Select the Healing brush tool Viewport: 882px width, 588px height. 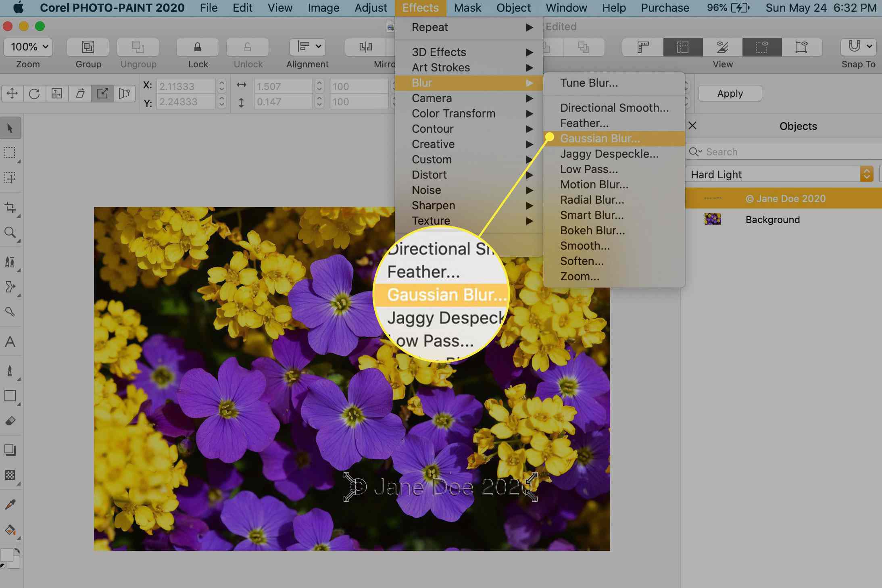[x=10, y=311]
